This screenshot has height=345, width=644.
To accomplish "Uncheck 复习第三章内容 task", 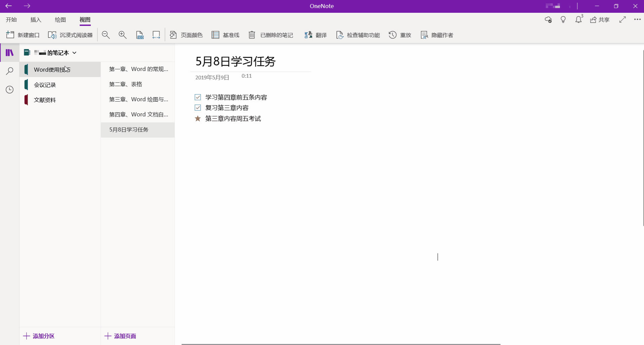I will [x=198, y=108].
